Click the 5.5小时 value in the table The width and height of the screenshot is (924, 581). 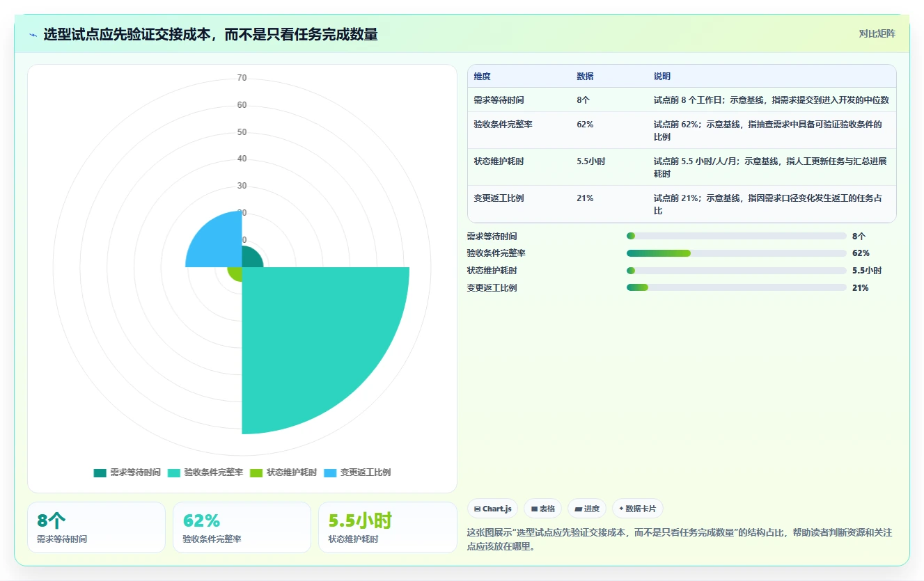590,161
